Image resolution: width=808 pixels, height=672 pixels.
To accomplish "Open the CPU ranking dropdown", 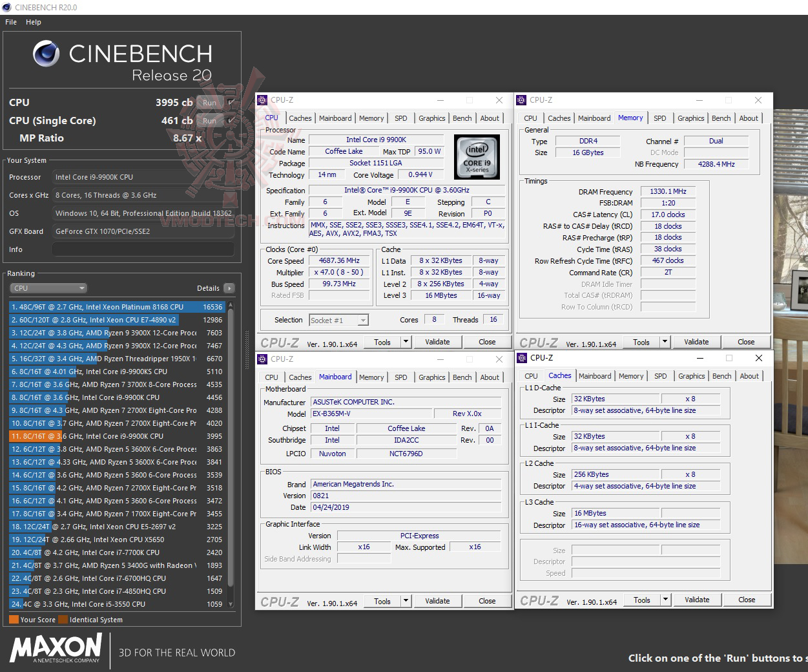I will 48,288.
